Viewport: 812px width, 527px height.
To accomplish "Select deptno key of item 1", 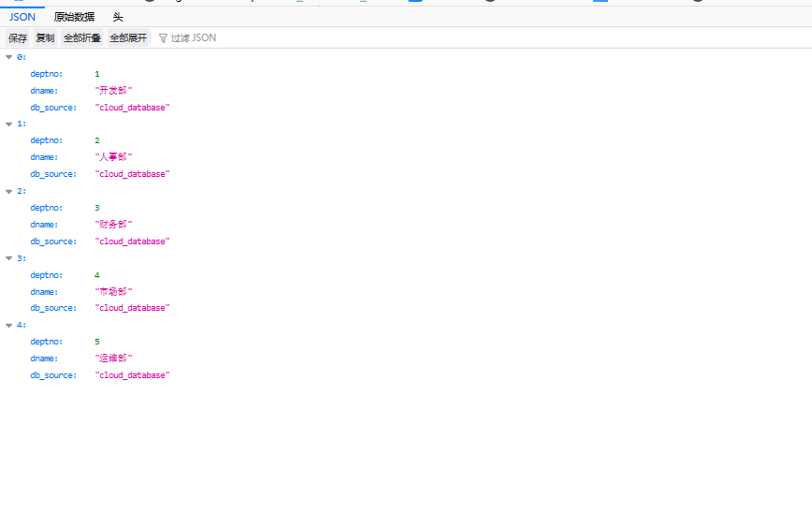I will [x=47, y=140].
